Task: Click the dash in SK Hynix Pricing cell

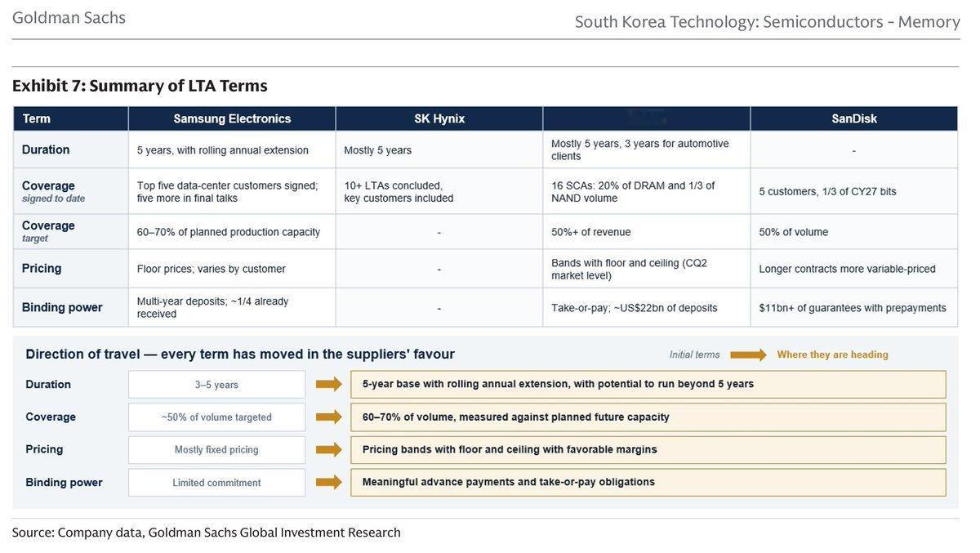Action: point(439,269)
